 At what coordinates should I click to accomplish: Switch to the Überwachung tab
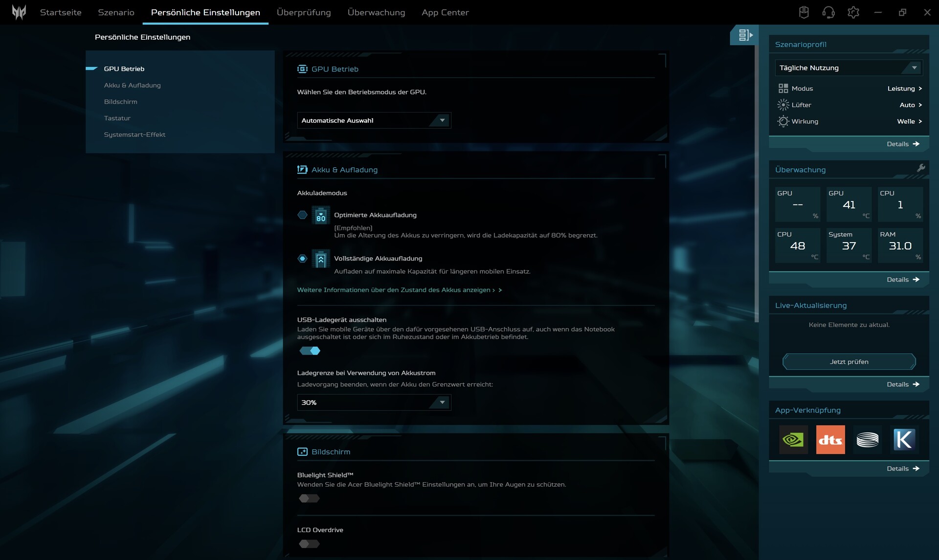pos(376,12)
